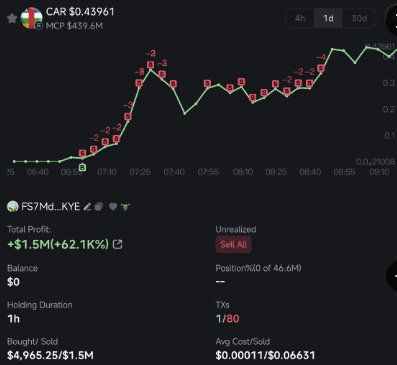The width and height of the screenshot is (397, 365).
Task: Click the Total Profit label
Action: (29, 229)
